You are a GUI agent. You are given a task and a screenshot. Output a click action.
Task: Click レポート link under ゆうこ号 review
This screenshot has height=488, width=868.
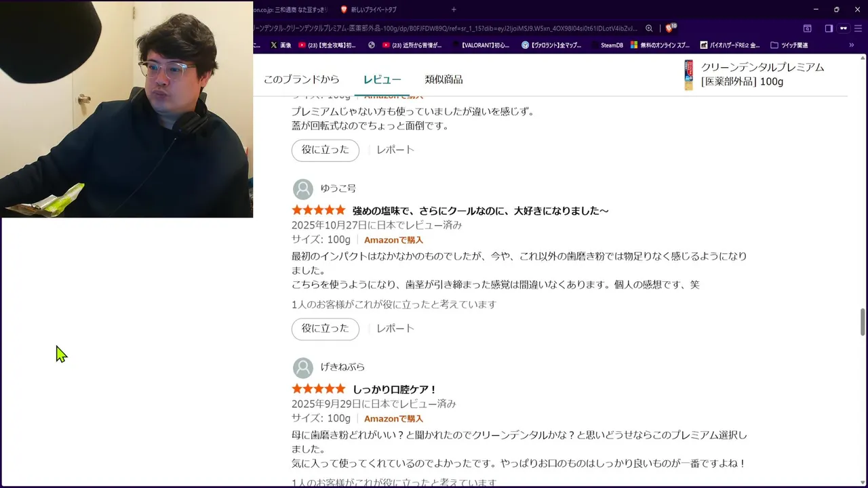pyautogui.click(x=395, y=329)
